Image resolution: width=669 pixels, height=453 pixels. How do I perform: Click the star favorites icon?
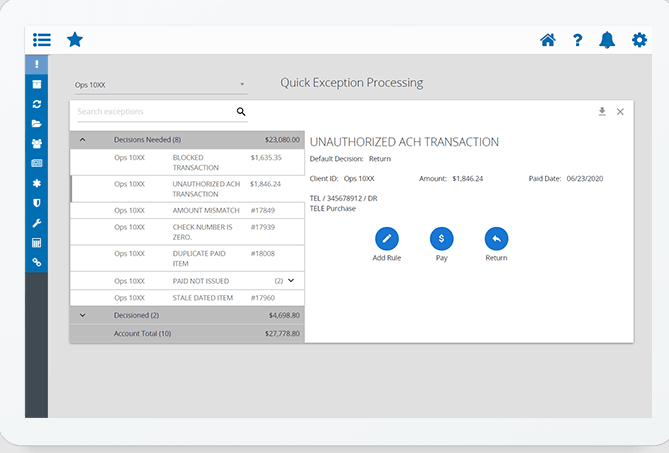tap(74, 40)
